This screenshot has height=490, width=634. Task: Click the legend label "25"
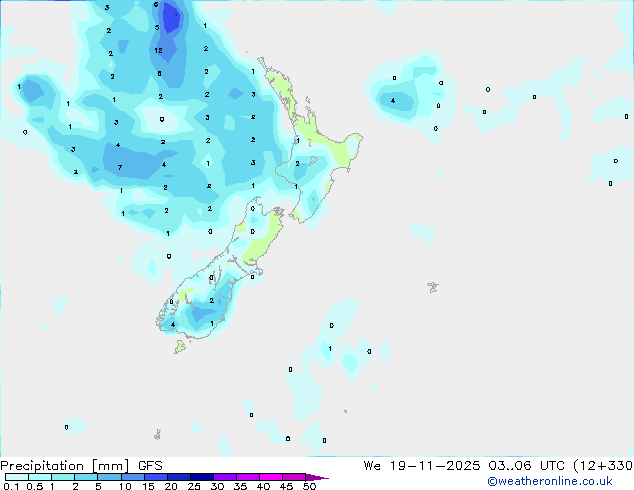tap(194, 486)
